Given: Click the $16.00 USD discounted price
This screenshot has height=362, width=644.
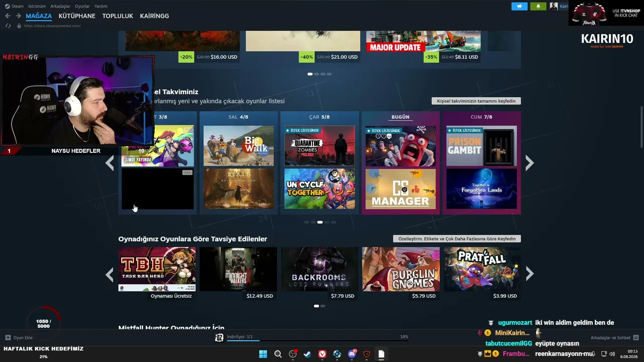Looking at the screenshot, I should (x=224, y=57).
